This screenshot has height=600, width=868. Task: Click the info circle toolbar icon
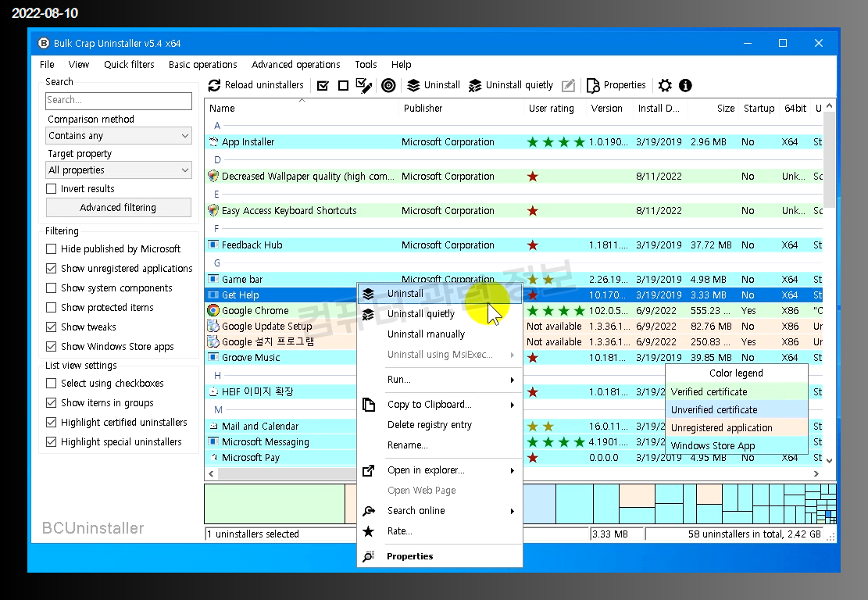[685, 85]
